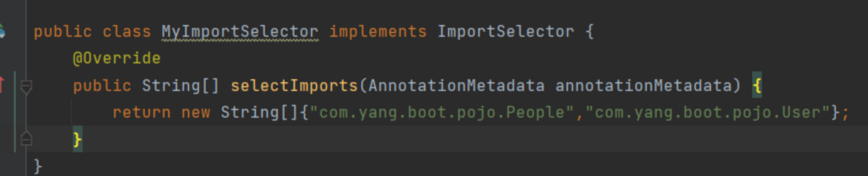Click the MyImportSelector class name
Viewport: 868px width, 176px height.
(x=240, y=31)
